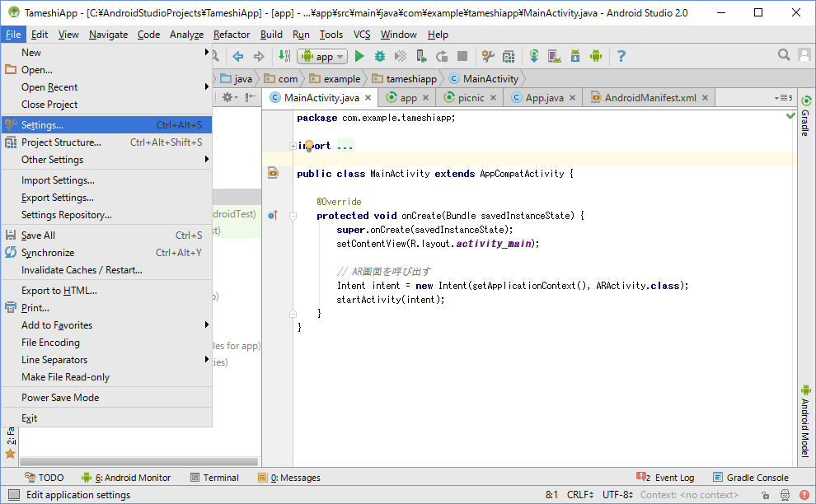Open the Android Monitor tool window
Image resolution: width=816 pixels, height=504 pixels.
(126, 478)
